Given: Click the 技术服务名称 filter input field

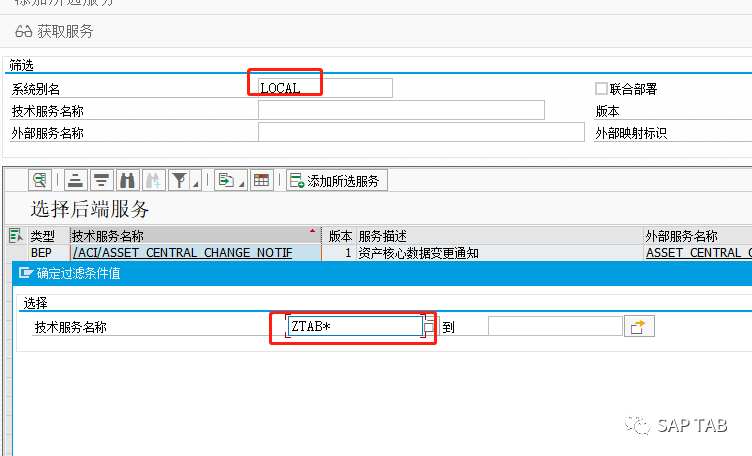Looking at the screenshot, I should coord(401,110).
